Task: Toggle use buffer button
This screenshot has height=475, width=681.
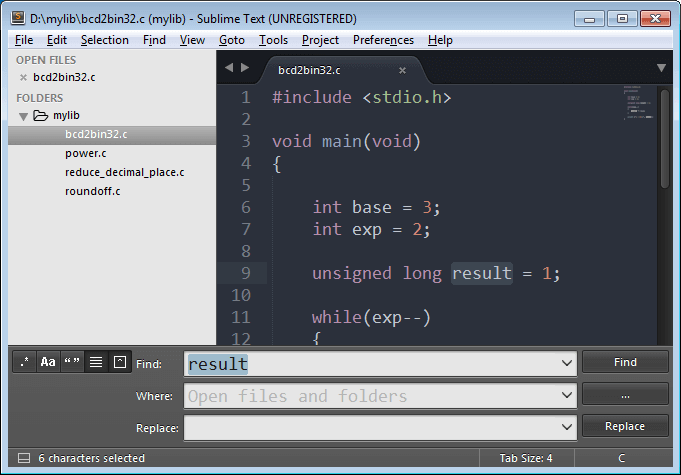Action: (x=120, y=362)
